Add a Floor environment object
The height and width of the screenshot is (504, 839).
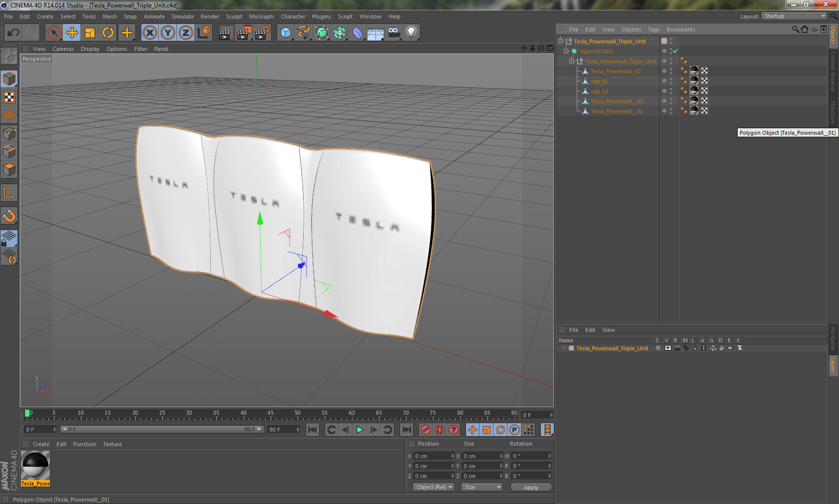click(376, 33)
